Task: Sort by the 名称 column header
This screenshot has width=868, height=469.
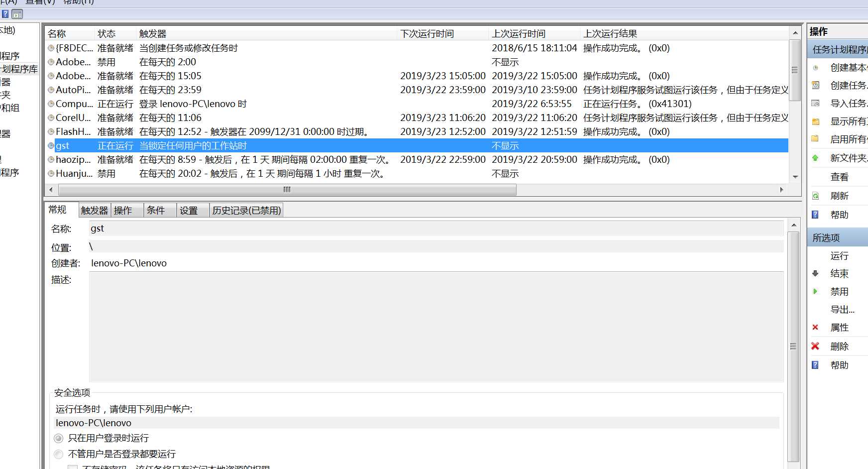Action: [69, 34]
